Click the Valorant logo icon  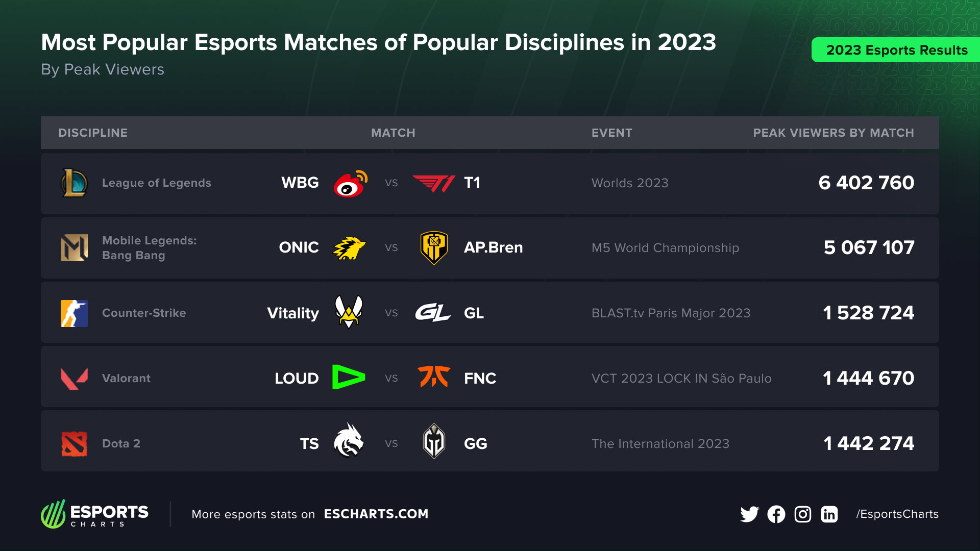click(x=74, y=379)
